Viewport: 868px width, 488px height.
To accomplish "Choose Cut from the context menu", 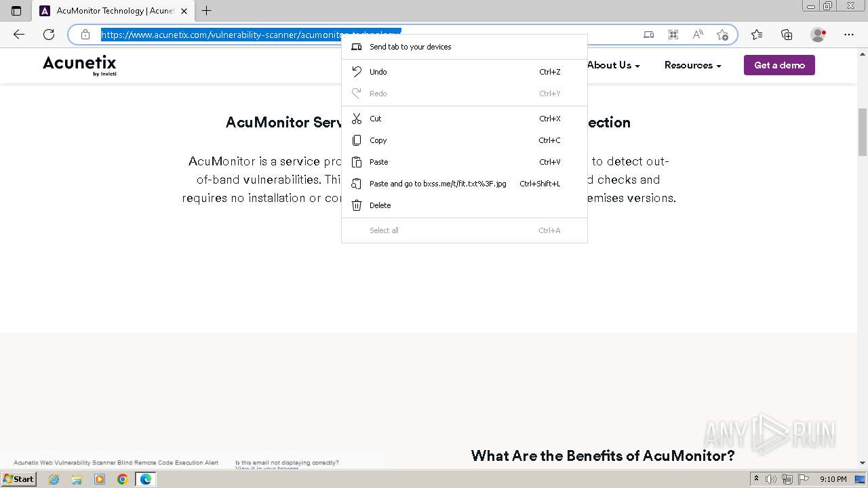I will click(464, 119).
